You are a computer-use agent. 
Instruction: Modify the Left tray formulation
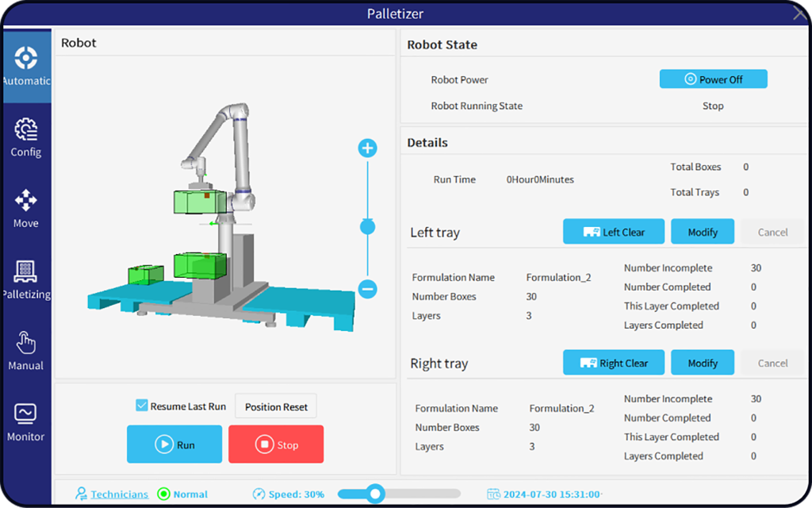coord(702,233)
